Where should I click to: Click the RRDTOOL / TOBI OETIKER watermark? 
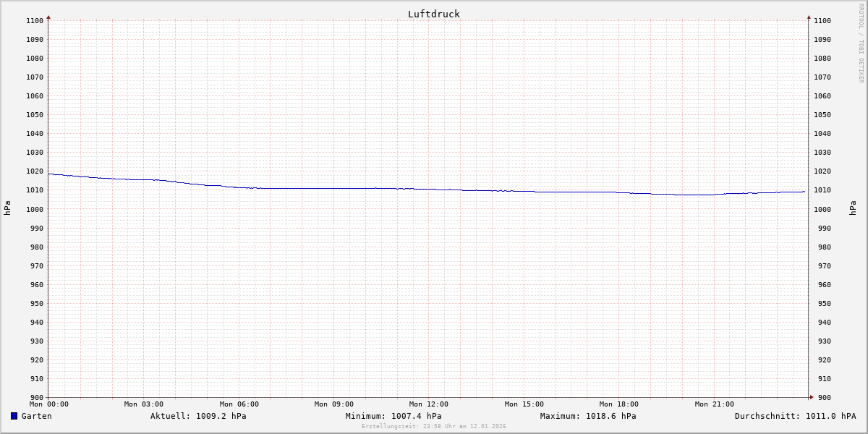click(x=861, y=43)
